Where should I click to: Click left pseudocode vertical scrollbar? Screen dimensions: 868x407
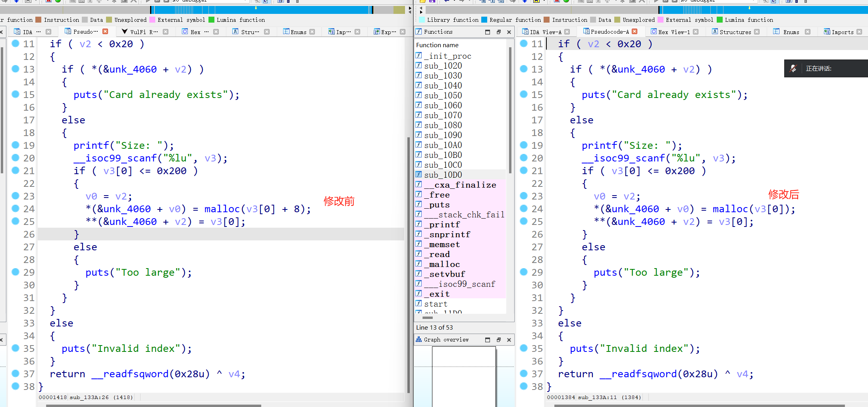point(409,265)
